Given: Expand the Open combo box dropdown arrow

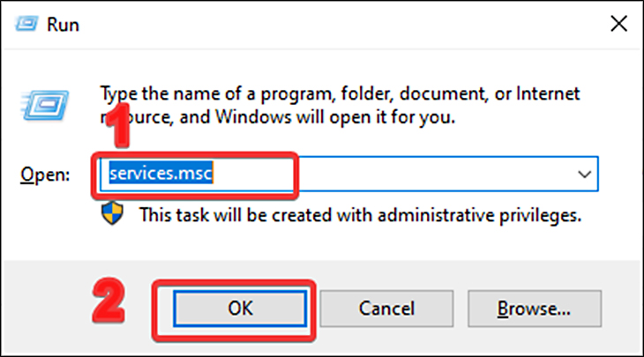Looking at the screenshot, I should [584, 175].
